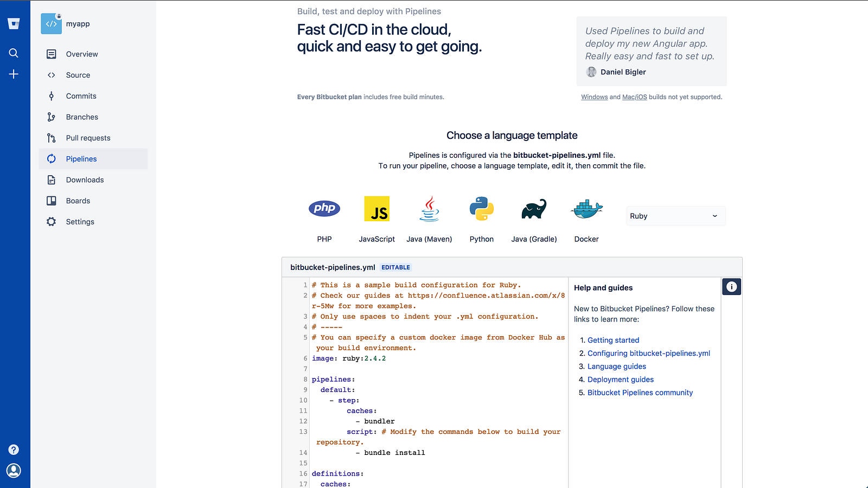Click the Settings gear icon
This screenshot has height=488, width=868.
click(x=52, y=222)
